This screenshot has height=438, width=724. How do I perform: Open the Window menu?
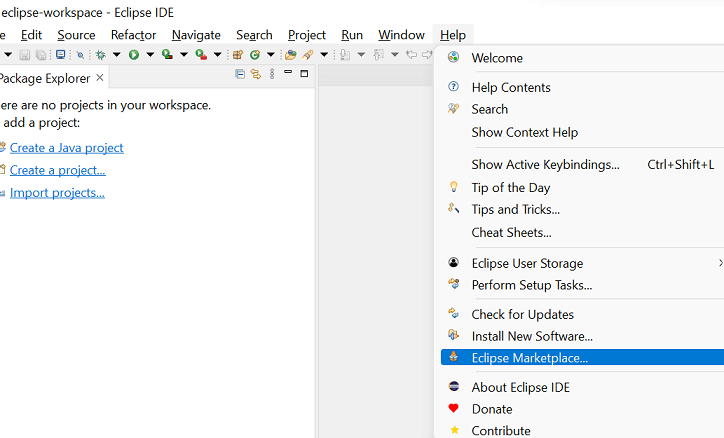click(x=401, y=35)
